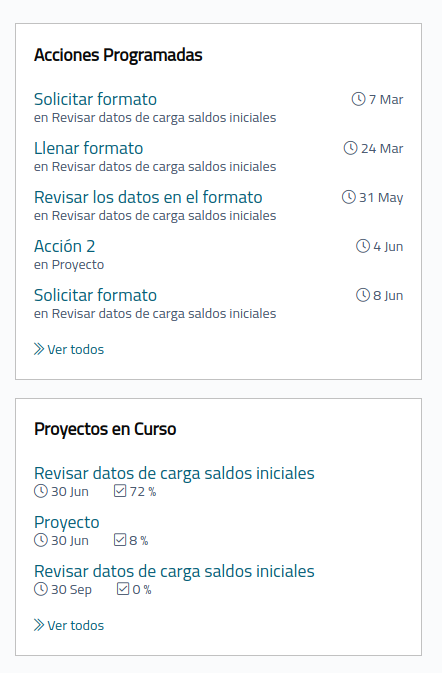Viewport: 442px width, 673px height.
Task: Open the Revisar datos project at 72 %
Action: [x=174, y=473]
